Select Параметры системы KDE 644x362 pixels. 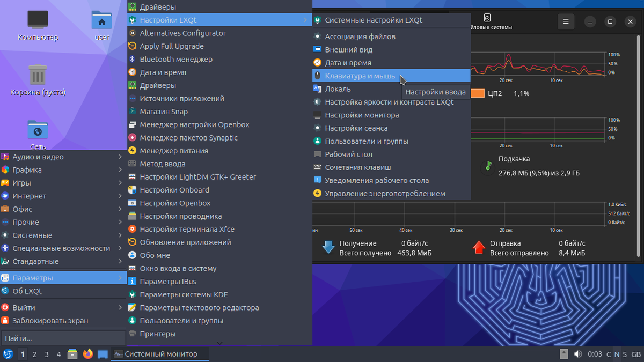tap(219, 294)
